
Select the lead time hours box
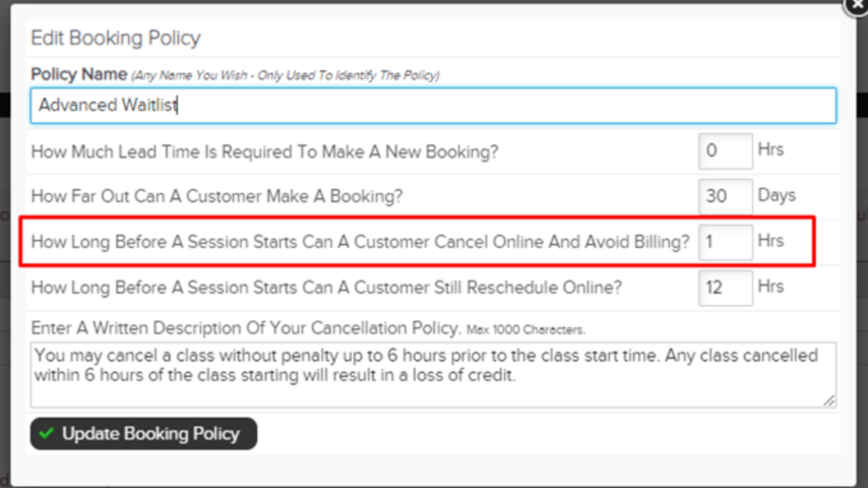[725, 151]
